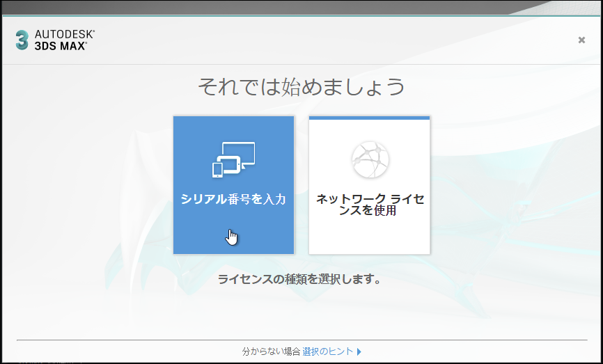
Task: Click the blue top bar of network license tile
Action: click(x=370, y=118)
